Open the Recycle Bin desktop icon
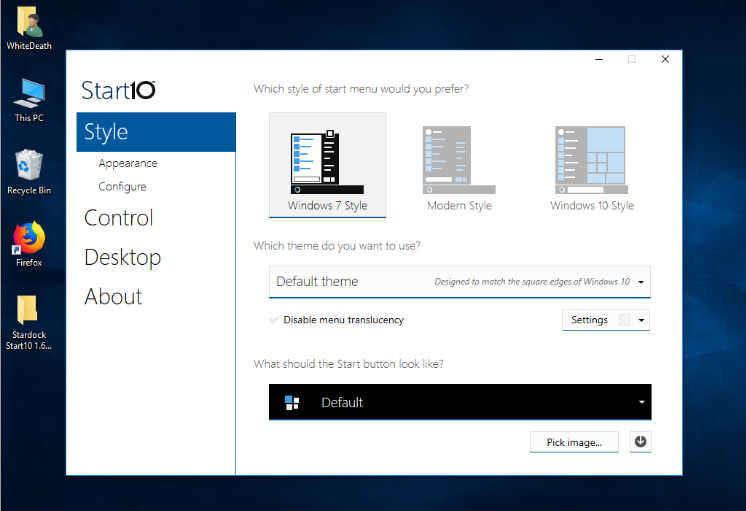746x511 pixels. pos(29,172)
